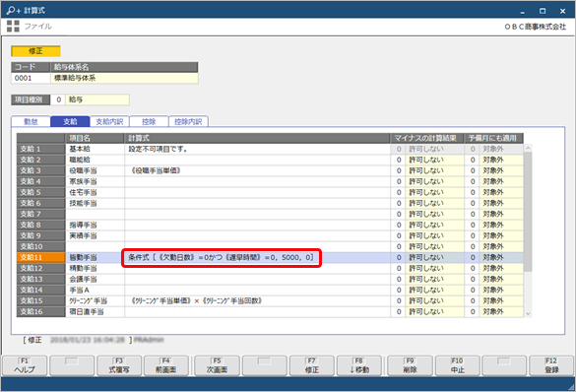
Task: Click the クリーニング手当 formula cell
Action: [257, 300]
